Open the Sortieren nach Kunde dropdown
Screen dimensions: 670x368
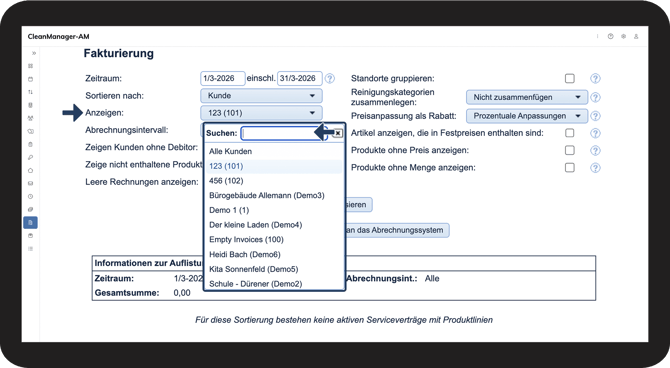point(261,96)
